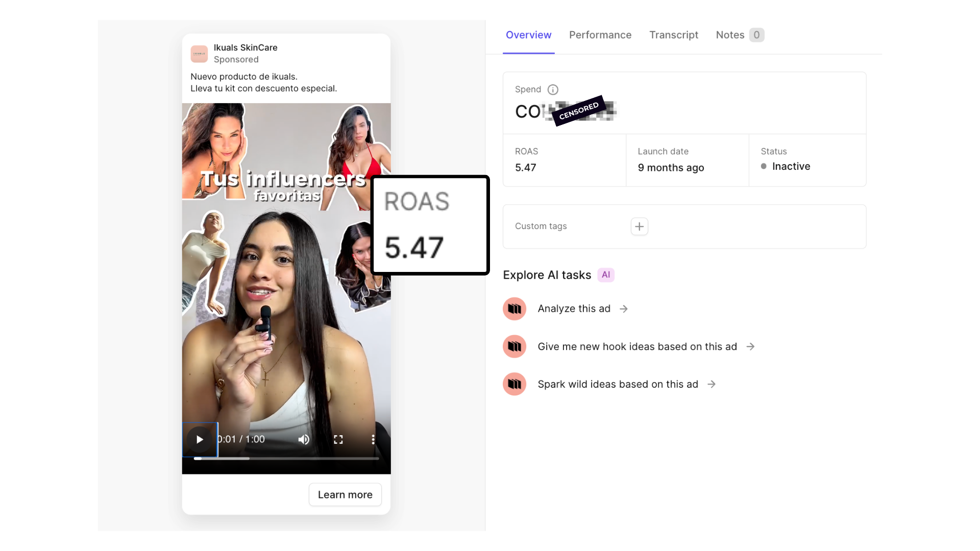Click arrow beside Spark wild ideas task

(712, 384)
